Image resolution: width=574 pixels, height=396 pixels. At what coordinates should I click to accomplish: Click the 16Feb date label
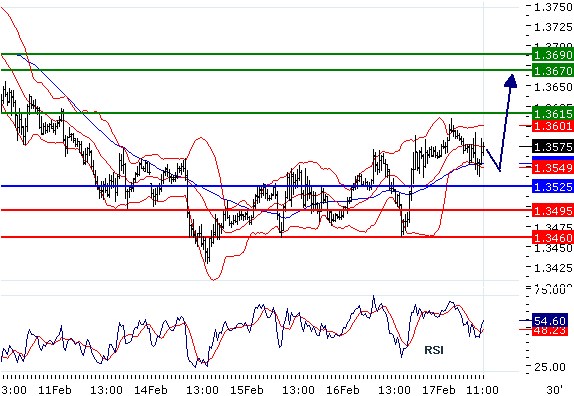[x=343, y=390]
